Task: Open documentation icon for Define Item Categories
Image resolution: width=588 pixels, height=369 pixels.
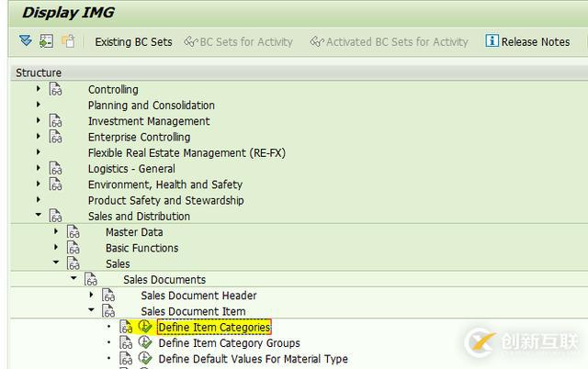Action: coord(127,328)
